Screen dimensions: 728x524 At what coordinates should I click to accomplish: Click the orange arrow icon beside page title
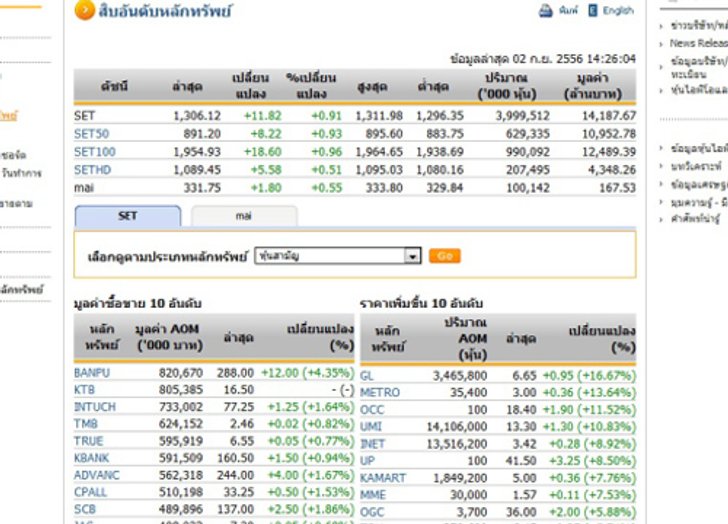84,11
